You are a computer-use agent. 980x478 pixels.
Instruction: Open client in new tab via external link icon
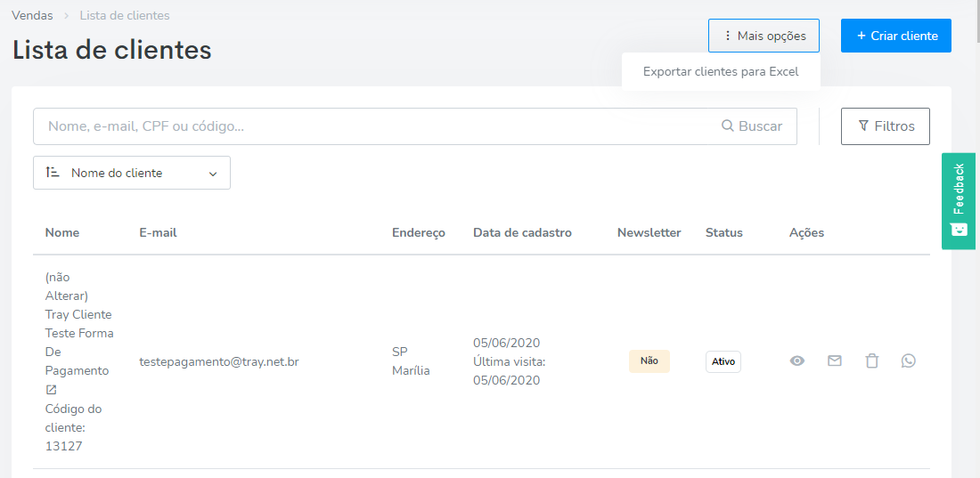pyautogui.click(x=52, y=390)
